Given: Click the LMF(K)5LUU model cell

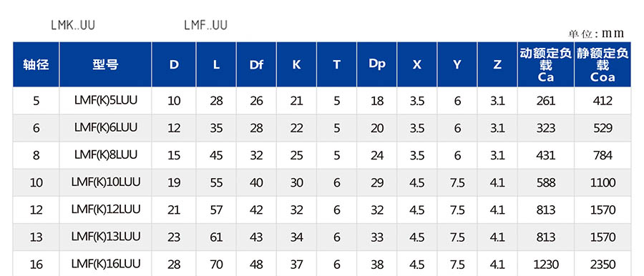Looking at the screenshot, I should pyautogui.click(x=106, y=100).
